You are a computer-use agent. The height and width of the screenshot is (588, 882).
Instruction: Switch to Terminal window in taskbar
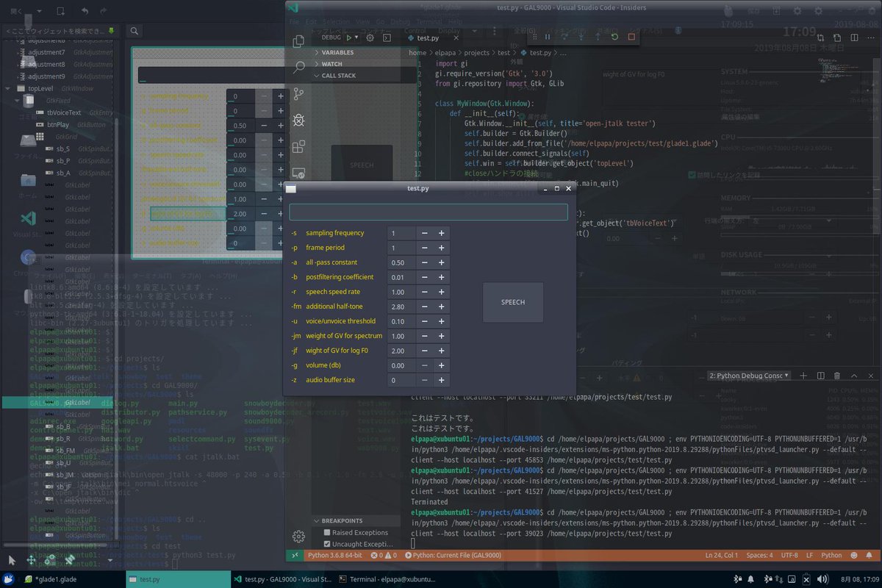pos(387,579)
